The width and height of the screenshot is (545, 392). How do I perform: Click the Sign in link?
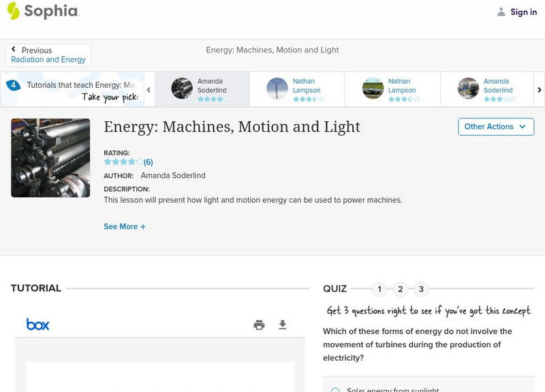pyautogui.click(x=523, y=12)
